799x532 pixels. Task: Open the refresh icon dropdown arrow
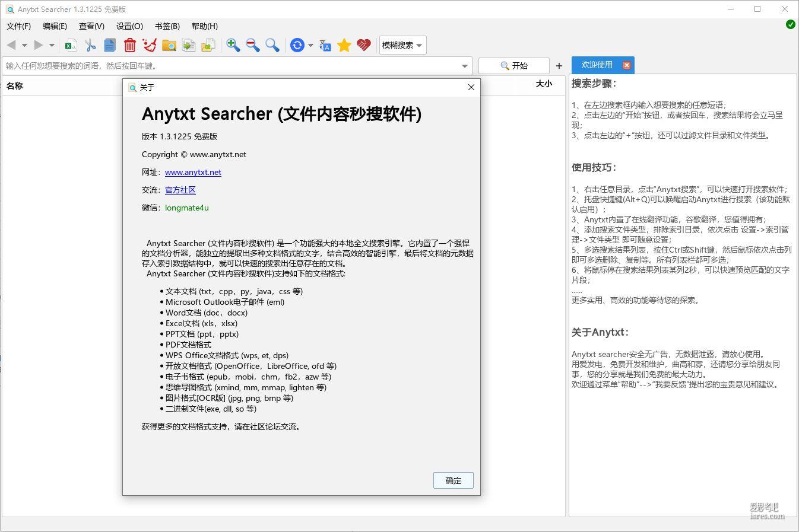point(310,45)
